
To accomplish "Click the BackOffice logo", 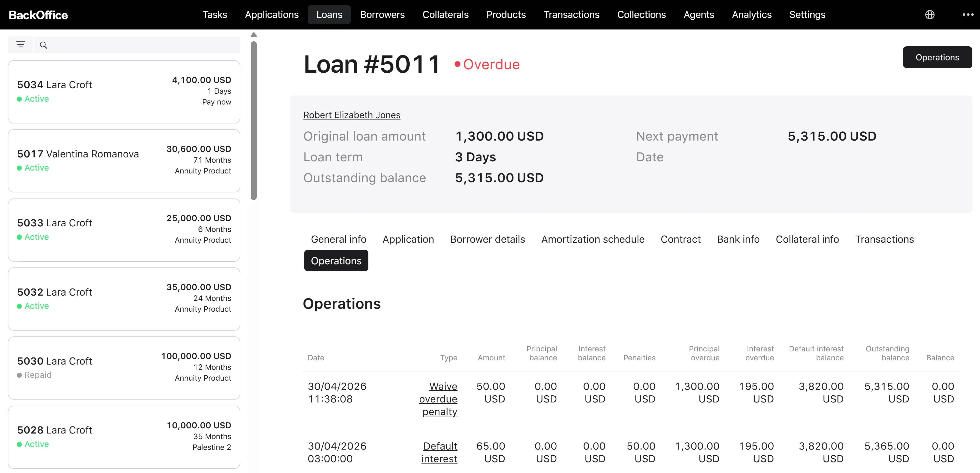I will [38, 15].
